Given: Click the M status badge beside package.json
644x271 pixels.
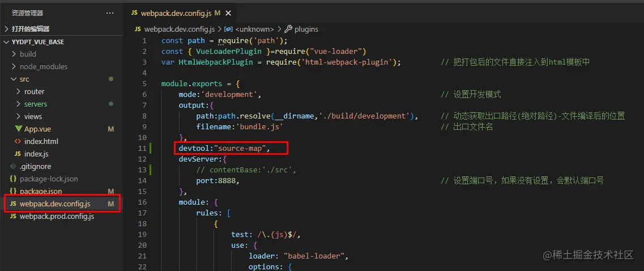Looking at the screenshot, I should coord(110,191).
